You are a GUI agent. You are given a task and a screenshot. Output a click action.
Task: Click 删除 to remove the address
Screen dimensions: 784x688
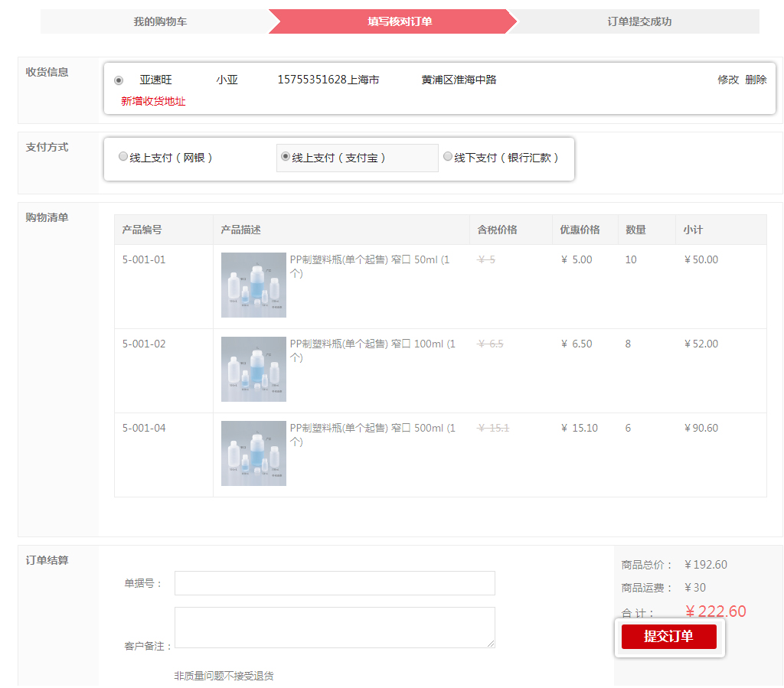click(756, 80)
